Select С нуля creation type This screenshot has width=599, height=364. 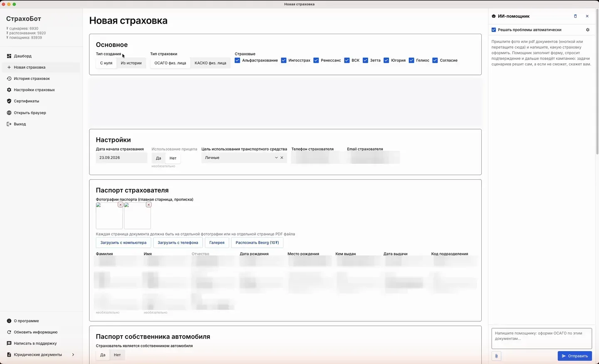[x=106, y=63]
